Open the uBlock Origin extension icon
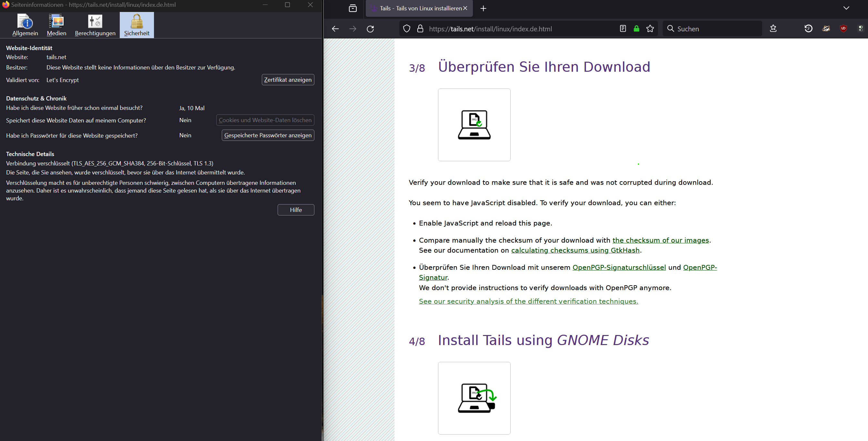 coord(843,29)
